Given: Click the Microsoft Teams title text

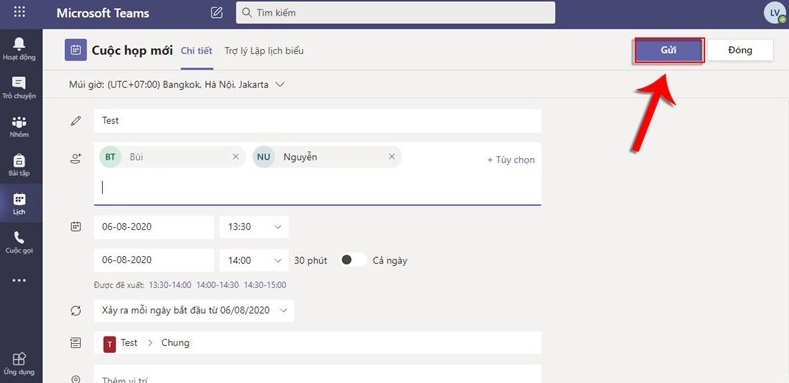Looking at the screenshot, I should pyautogui.click(x=103, y=13).
